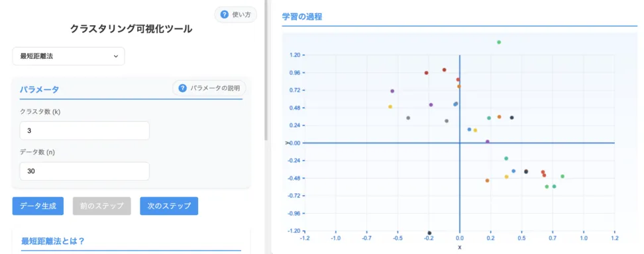Click the 0.96 y-axis tick label
Image resolution: width=644 pixels, height=254 pixels.
[295, 73]
